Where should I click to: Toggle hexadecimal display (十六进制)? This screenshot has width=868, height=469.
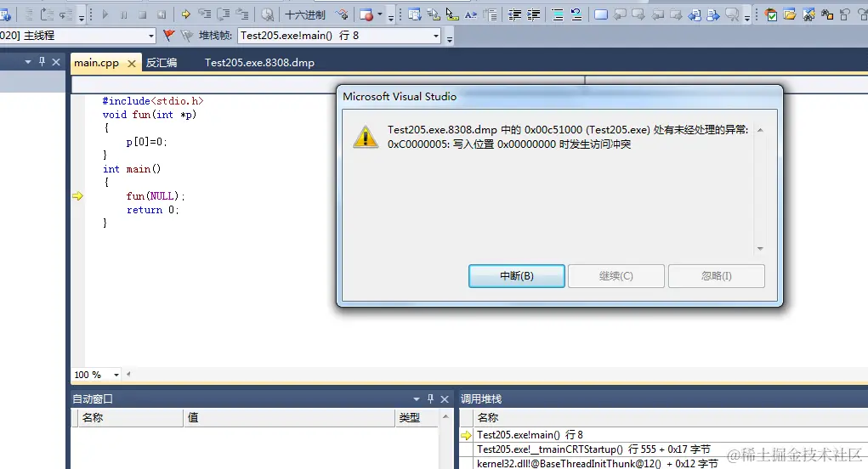coord(305,15)
